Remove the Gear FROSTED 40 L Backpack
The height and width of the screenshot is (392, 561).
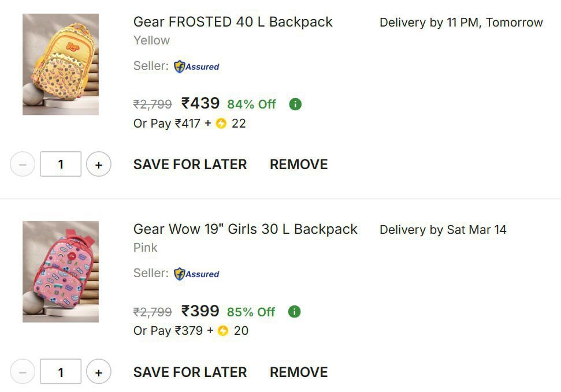(299, 165)
